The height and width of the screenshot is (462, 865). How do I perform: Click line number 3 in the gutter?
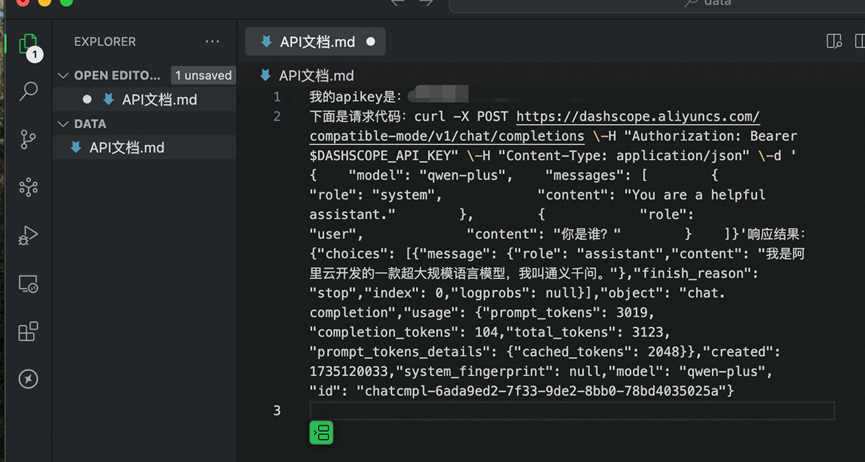pyautogui.click(x=277, y=411)
